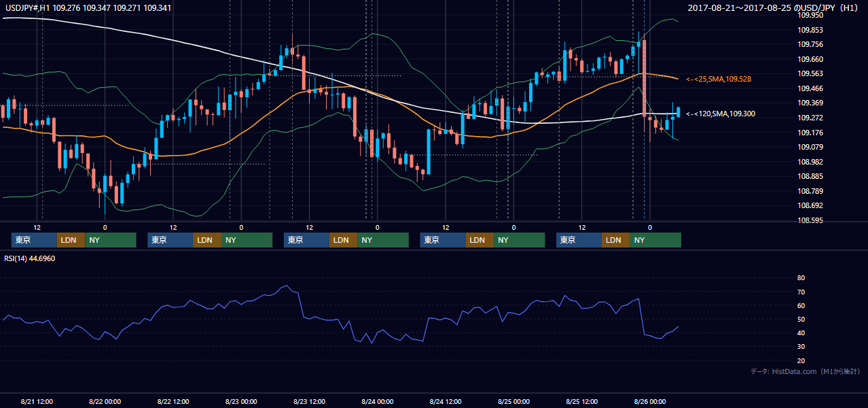Select the 8/25 00:00 date label
868x408 pixels.
[x=513, y=402]
